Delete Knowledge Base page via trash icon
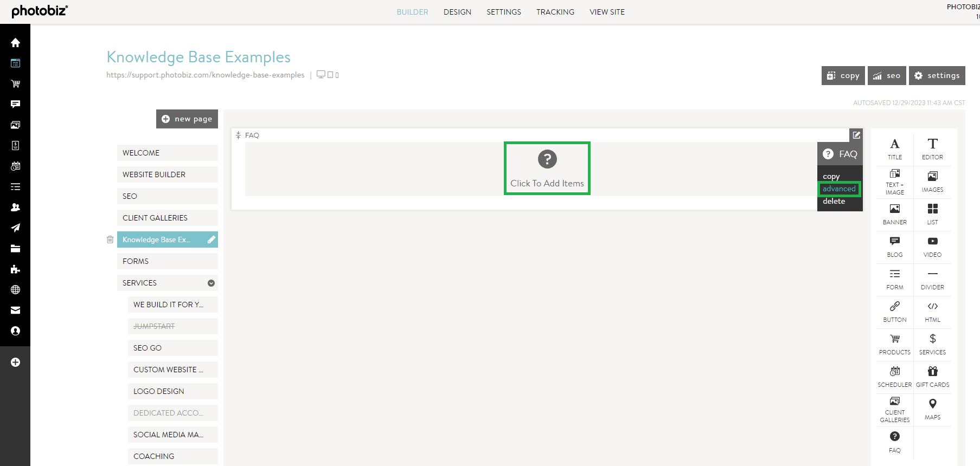 tap(110, 240)
